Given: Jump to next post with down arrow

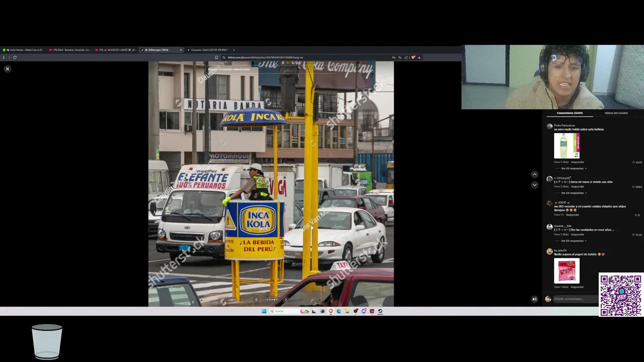Looking at the screenshot, I should tap(534, 185).
